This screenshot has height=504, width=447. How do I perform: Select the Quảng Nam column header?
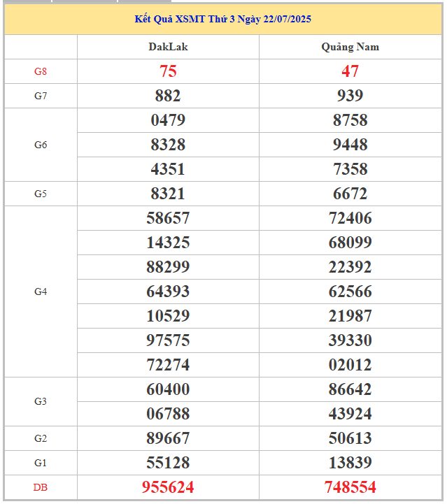(x=350, y=47)
